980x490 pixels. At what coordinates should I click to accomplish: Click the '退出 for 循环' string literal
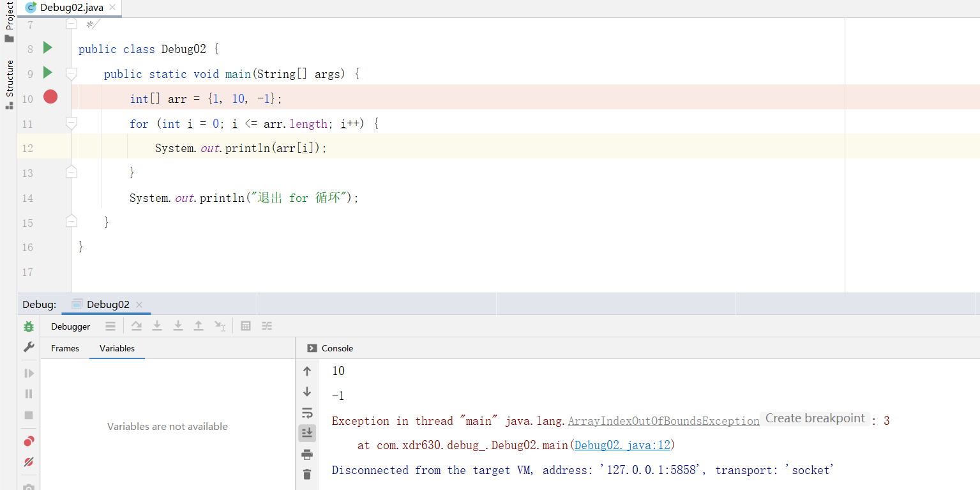pyautogui.click(x=299, y=198)
